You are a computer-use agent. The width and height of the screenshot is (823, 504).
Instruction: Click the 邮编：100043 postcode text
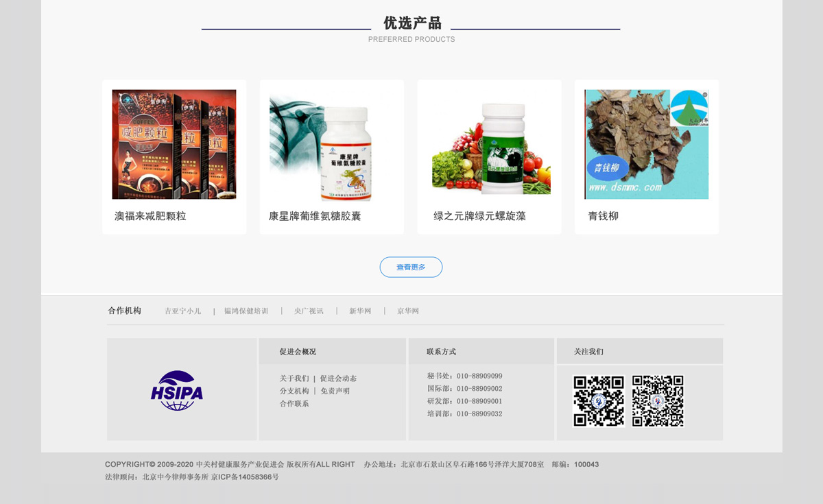[575, 464]
